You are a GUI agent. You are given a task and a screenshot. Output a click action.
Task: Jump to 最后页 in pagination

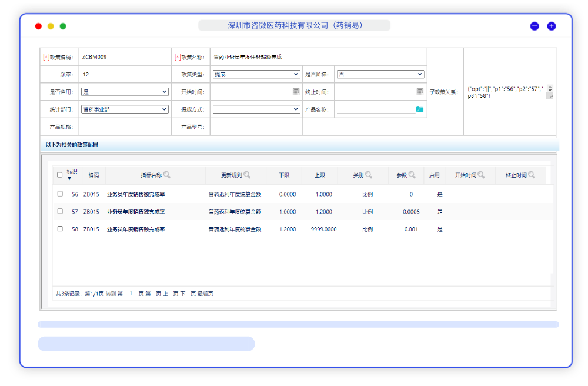[x=205, y=294]
